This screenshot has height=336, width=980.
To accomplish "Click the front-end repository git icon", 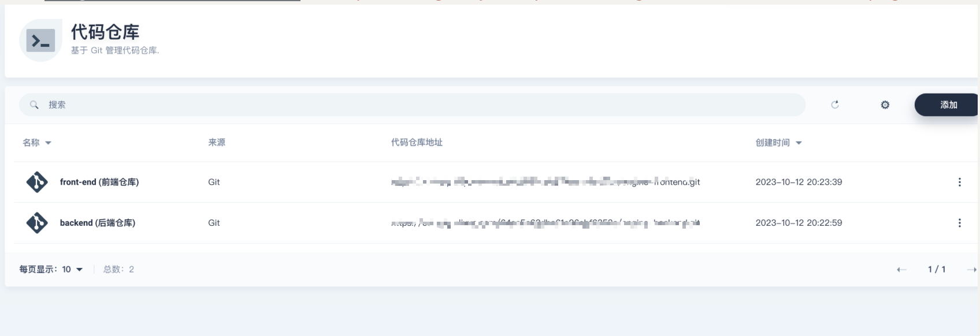I will pyautogui.click(x=37, y=182).
